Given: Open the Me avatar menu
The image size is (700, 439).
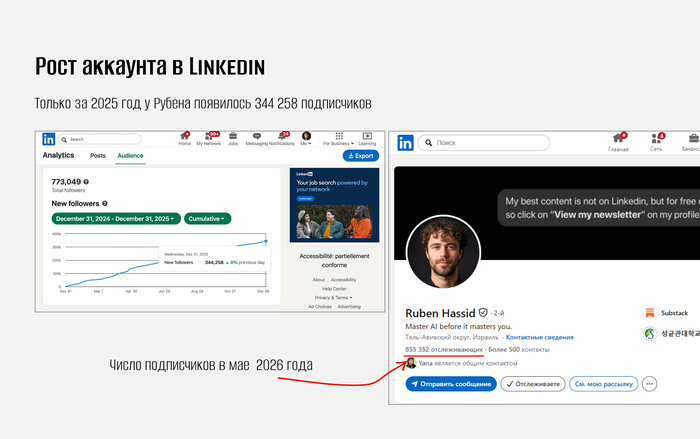Looking at the screenshot, I should pos(306,138).
